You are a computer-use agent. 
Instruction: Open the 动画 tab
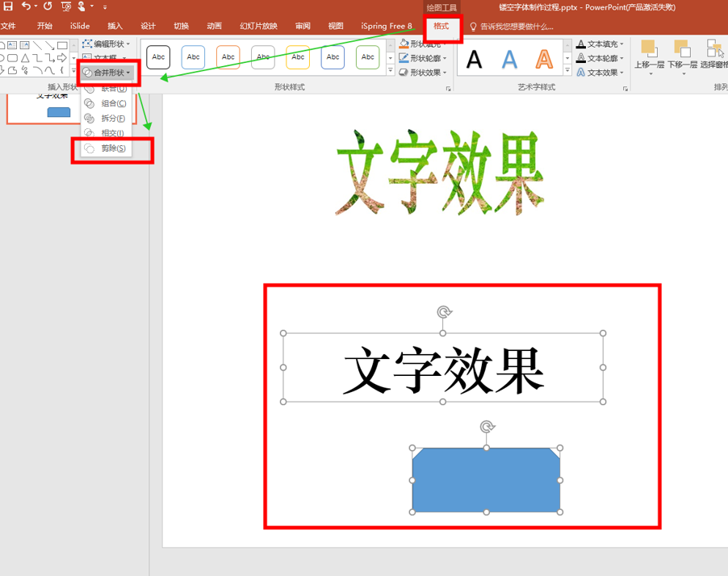tap(214, 26)
